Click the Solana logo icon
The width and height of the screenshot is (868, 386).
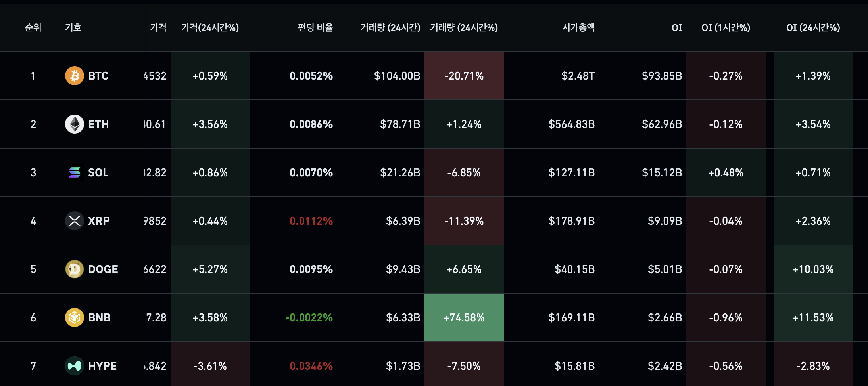(74, 172)
